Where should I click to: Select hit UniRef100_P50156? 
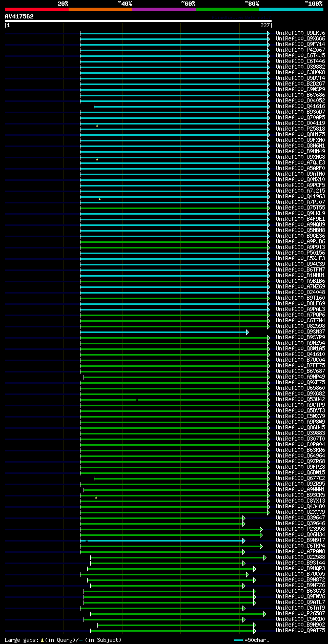pyautogui.click(x=300, y=253)
